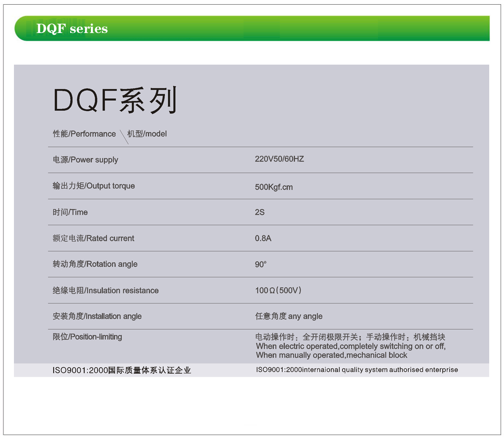
Task: Select the 0.8A current value
Action: (x=263, y=238)
